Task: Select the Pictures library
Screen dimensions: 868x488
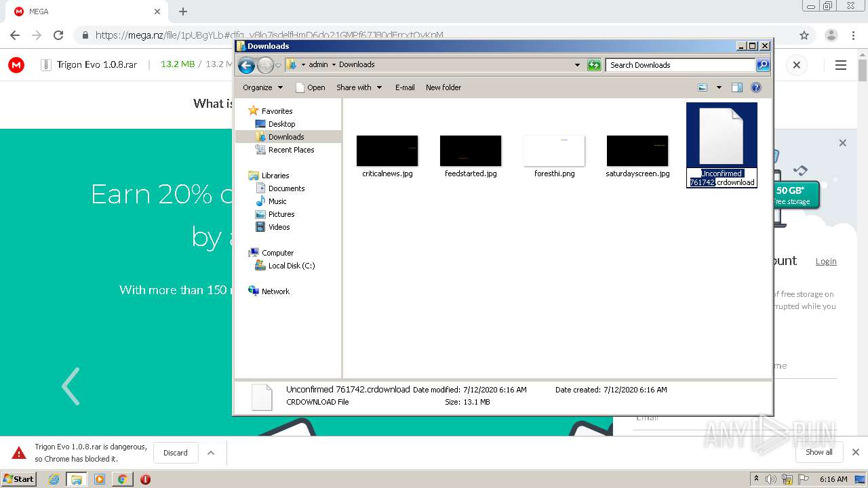Action: (x=281, y=214)
